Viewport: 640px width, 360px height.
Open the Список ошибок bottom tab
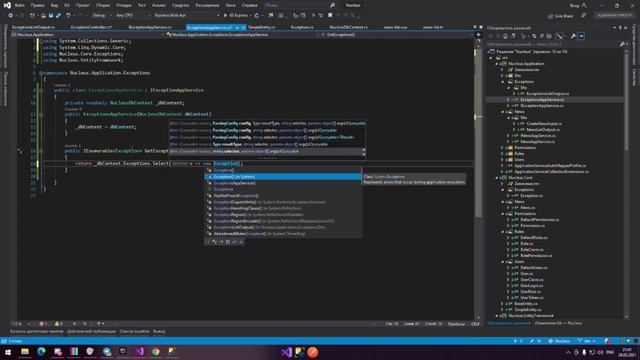tap(134, 331)
